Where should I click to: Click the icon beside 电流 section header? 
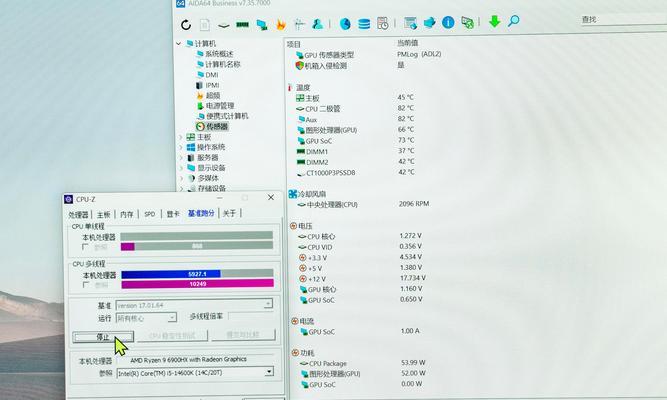[x=295, y=321]
